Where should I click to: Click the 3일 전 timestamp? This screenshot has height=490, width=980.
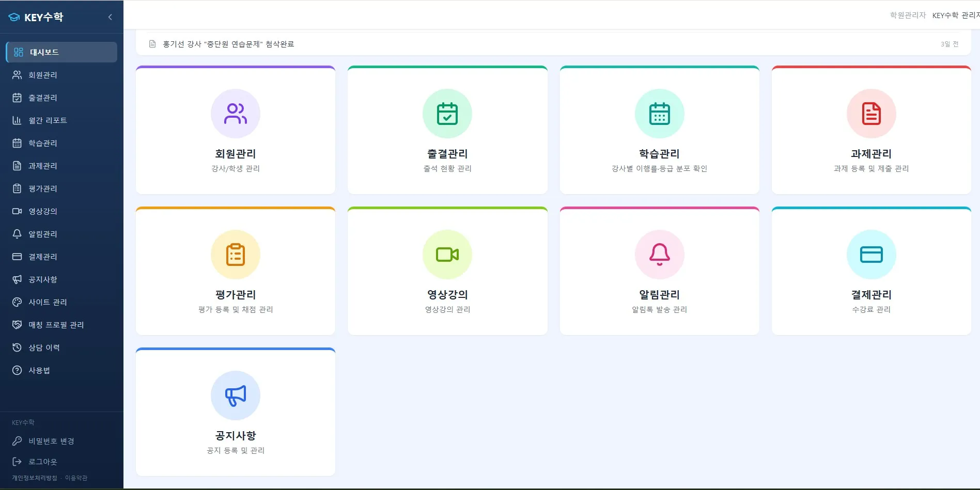tap(950, 44)
